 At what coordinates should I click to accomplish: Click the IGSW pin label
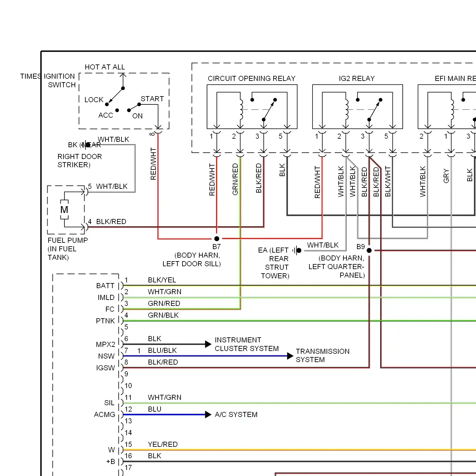tap(105, 368)
